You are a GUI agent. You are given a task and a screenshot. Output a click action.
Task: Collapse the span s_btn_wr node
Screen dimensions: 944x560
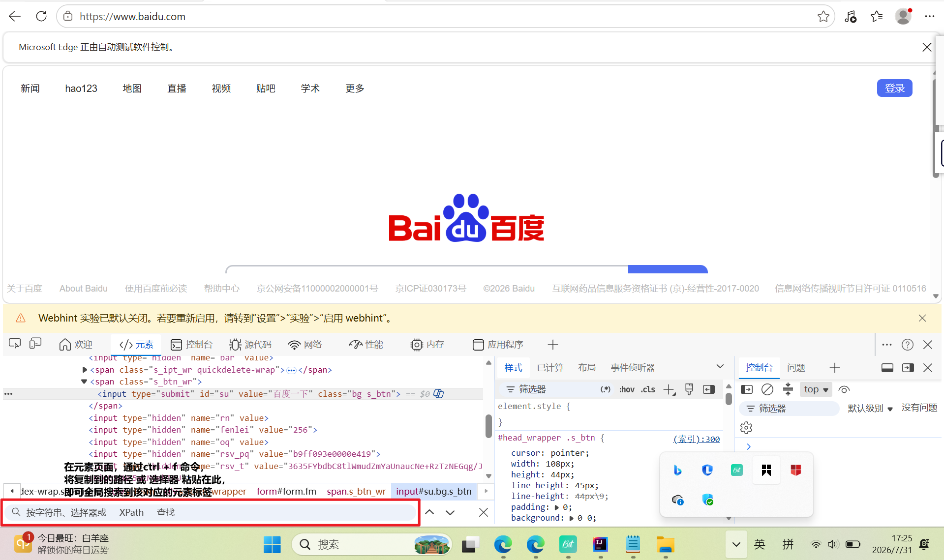coord(84,382)
